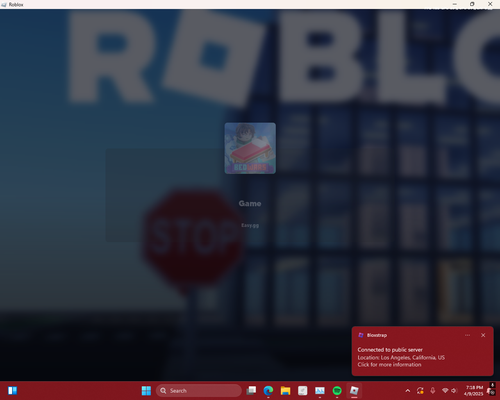Open Bloxstrap notification options (three dots)
This screenshot has height=400, width=500.
467,335
